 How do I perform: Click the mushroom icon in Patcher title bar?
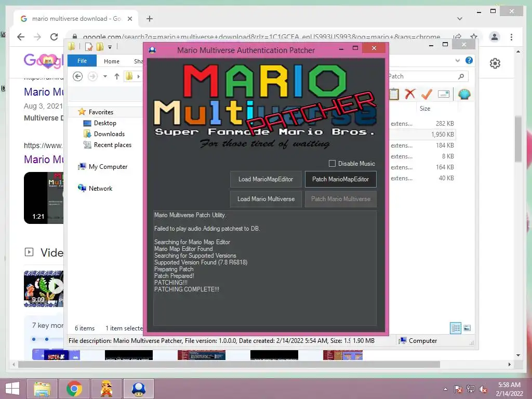152,50
